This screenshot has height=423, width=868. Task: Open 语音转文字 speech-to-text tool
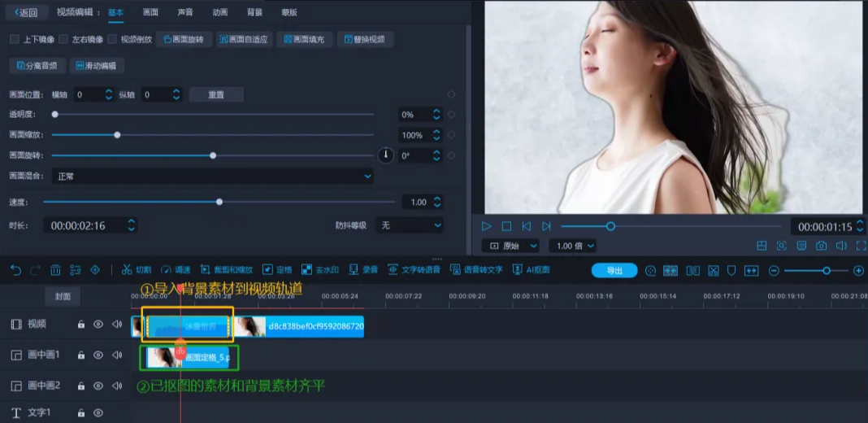pyautogui.click(x=476, y=270)
